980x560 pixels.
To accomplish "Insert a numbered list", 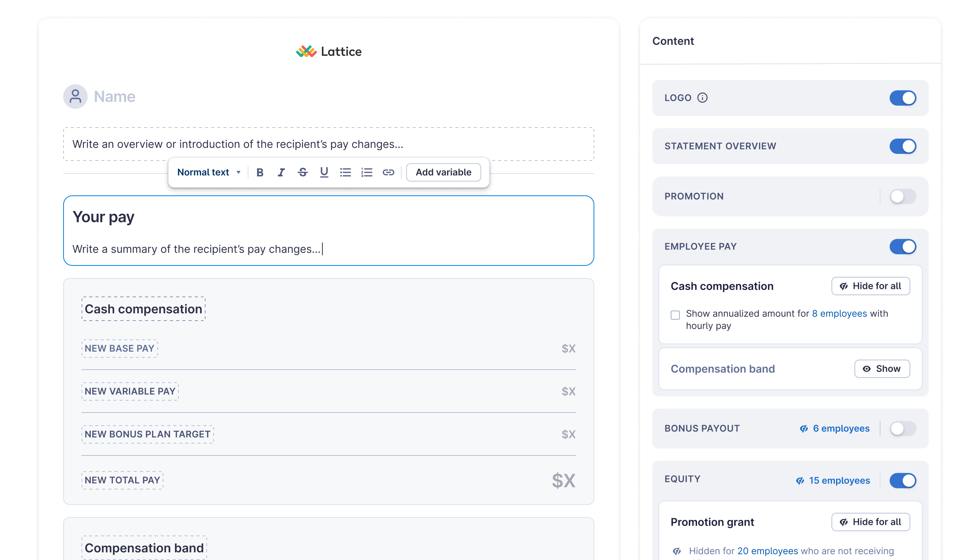I will 367,172.
